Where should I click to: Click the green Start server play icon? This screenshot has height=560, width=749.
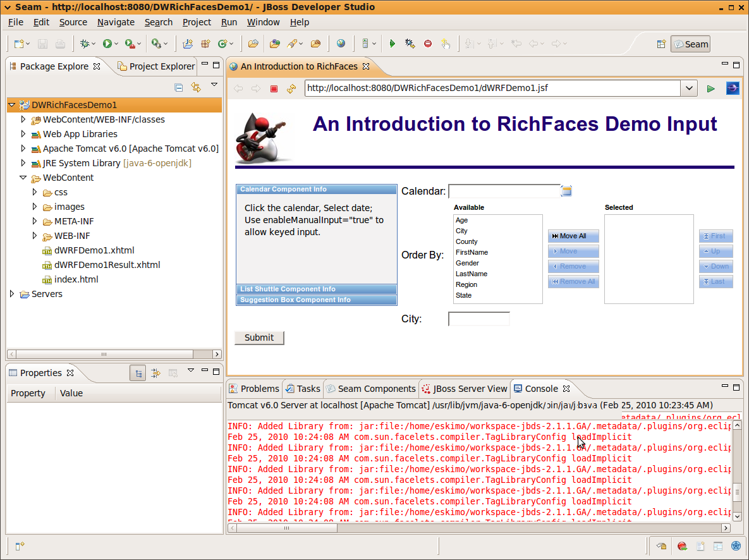tap(392, 44)
